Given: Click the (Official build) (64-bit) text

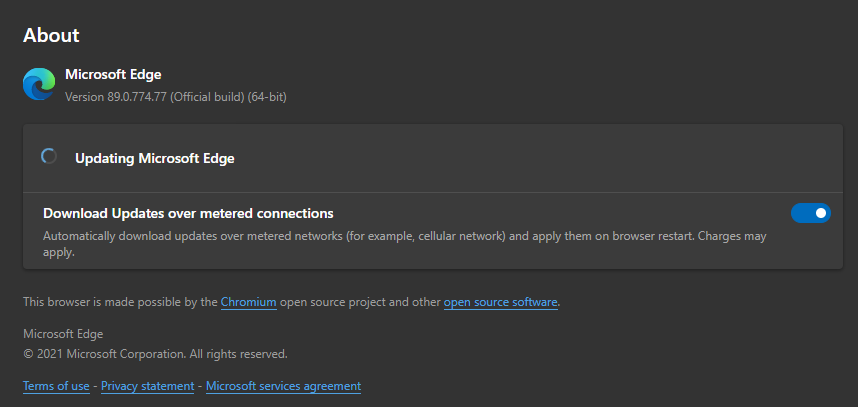Looking at the screenshot, I should click(x=228, y=97).
